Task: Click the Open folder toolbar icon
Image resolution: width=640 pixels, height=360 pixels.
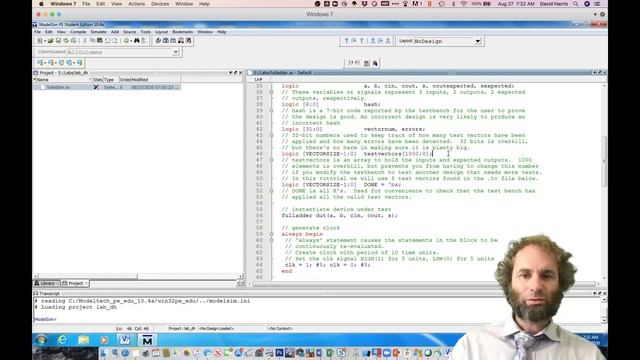Action: coord(50,41)
